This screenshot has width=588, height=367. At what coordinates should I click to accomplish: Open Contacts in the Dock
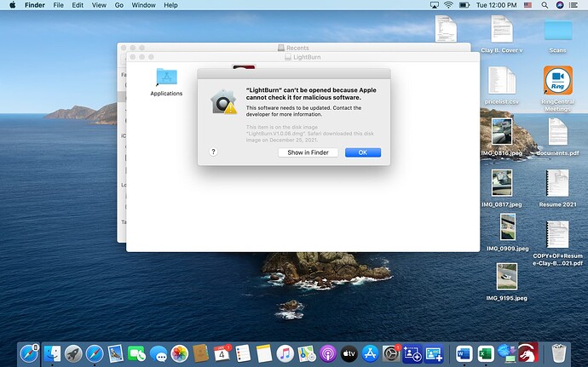tap(200, 353)
